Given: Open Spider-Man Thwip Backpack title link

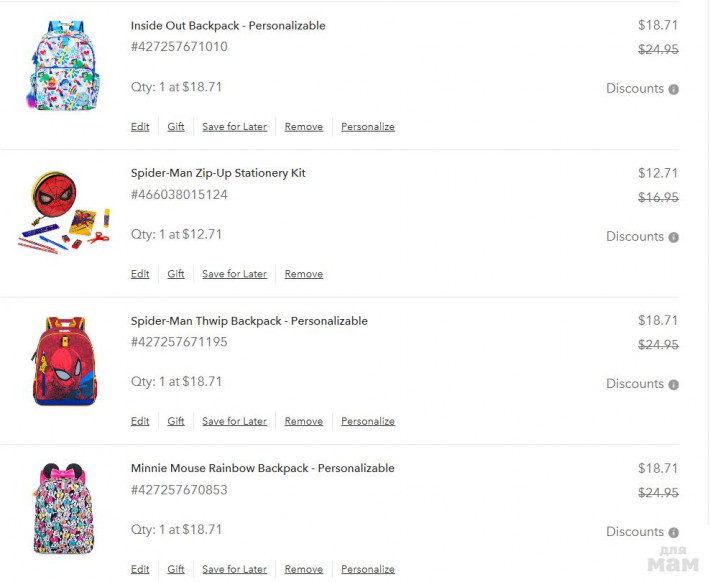Looking at the screenshot, I should pyautogui.click(x=249, y=321).
